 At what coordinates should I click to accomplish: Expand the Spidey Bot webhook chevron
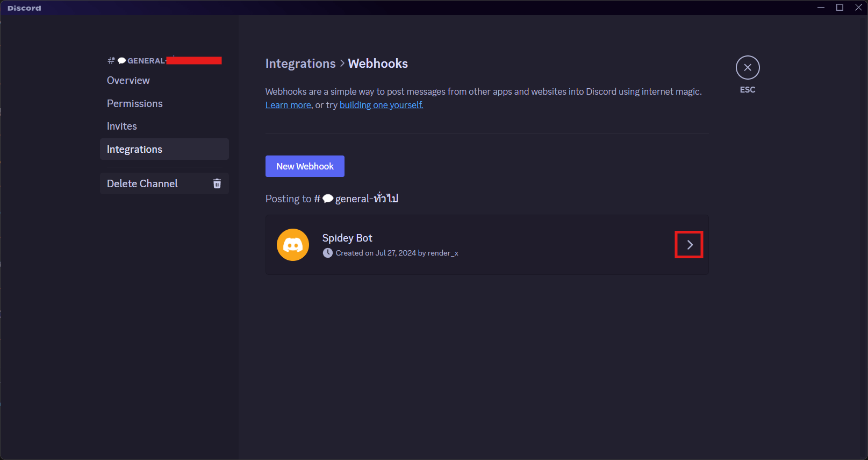(x=689, y=245)
